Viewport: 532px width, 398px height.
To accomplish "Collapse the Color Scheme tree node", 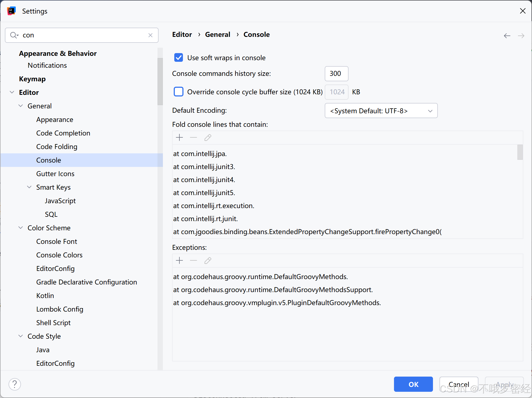I will click(21, 228).
